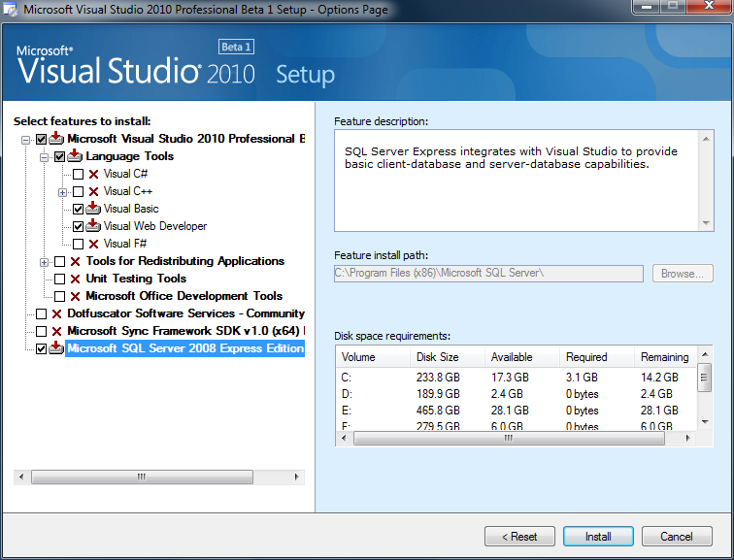
Task: Click the red X icon beside Visual F#
Action: (x=94, y=244)
